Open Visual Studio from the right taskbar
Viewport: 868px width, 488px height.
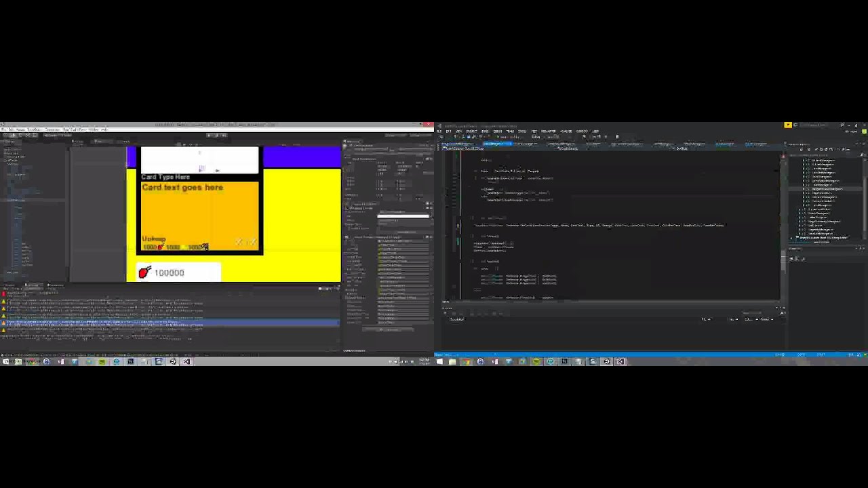(x=620, y=361)
